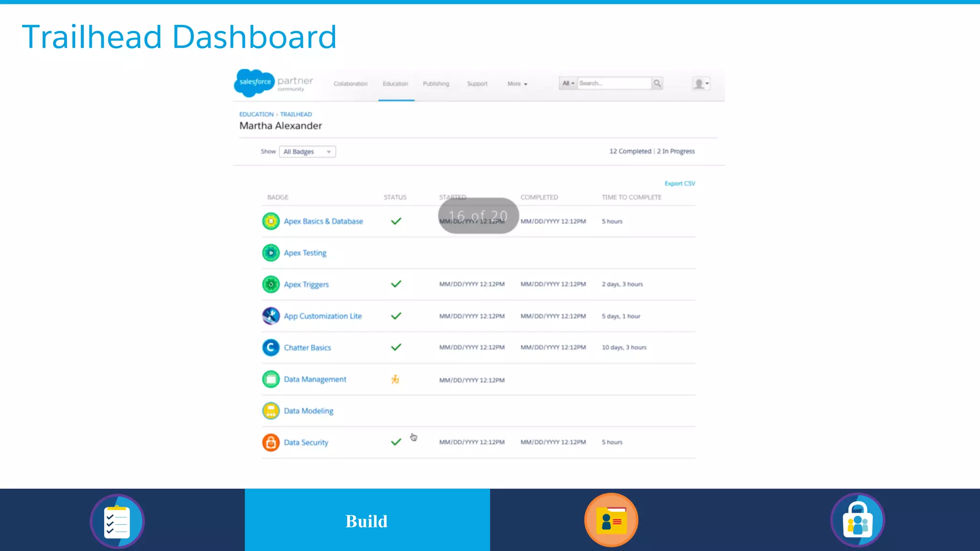Open the Data Management badge link
Image resolution: width=980 pixels, height=551 pixels.
point(315,379)
